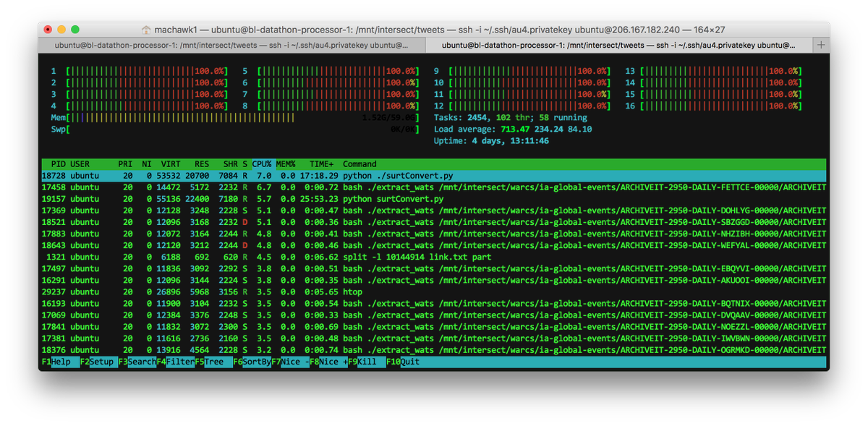868x426 pixels.
Task: Sort by the Command column header
Action: coord(359,163)
